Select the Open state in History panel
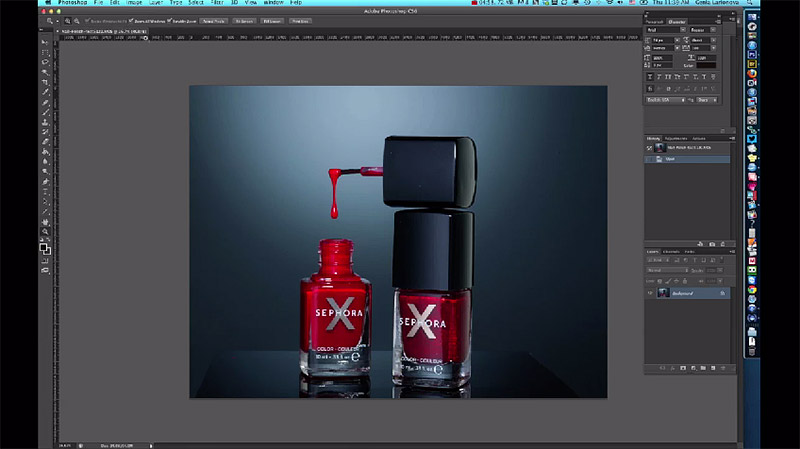Image resolution: width=800 pixels, height=449 pixels. pos(687,159)
